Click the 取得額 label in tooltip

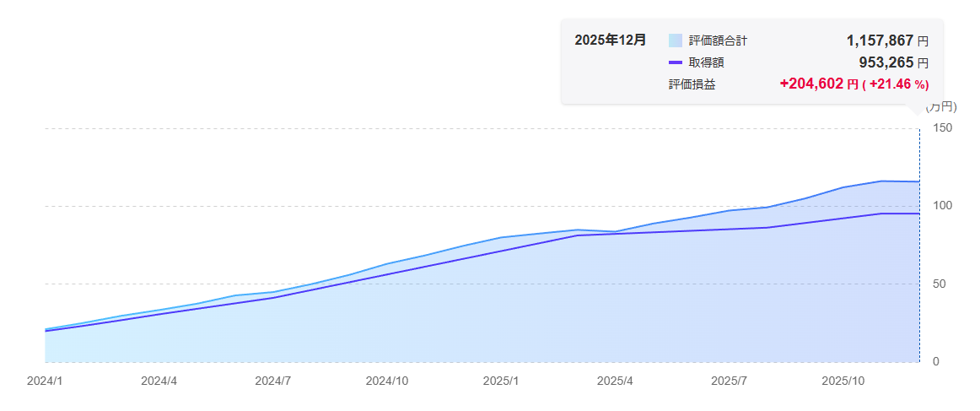pyautogui.click(x=706, y=62)
